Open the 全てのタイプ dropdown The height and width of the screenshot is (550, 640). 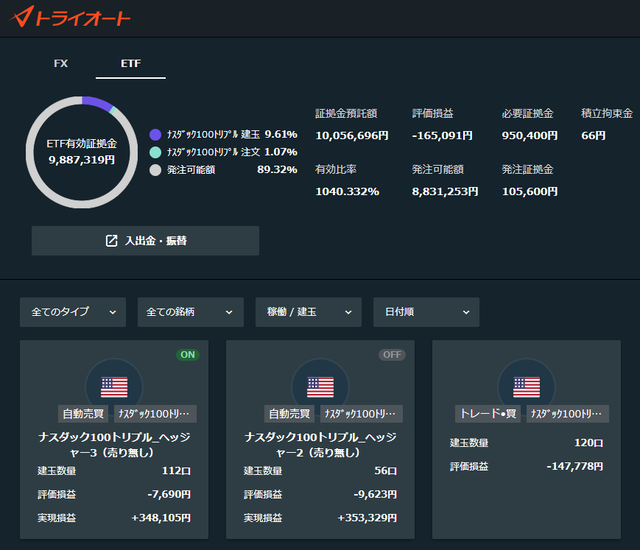pos(73,312)
